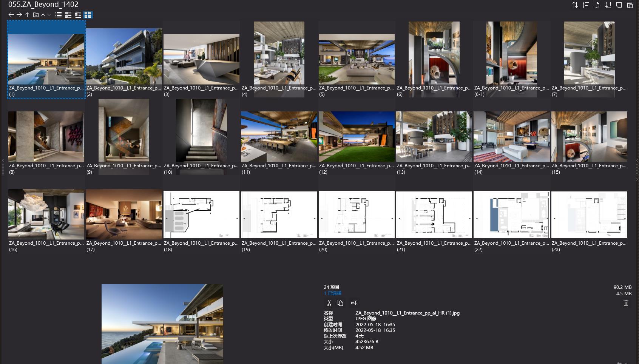The height and width of the screenshot is (364, 639).
Task: Click the paste clipboard icon
Action: coord(630,5)
